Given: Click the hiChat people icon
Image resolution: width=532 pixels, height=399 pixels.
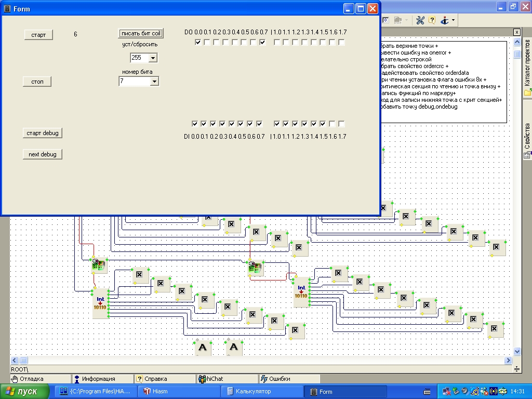Looking at the screenshot, I should (202, 379).
